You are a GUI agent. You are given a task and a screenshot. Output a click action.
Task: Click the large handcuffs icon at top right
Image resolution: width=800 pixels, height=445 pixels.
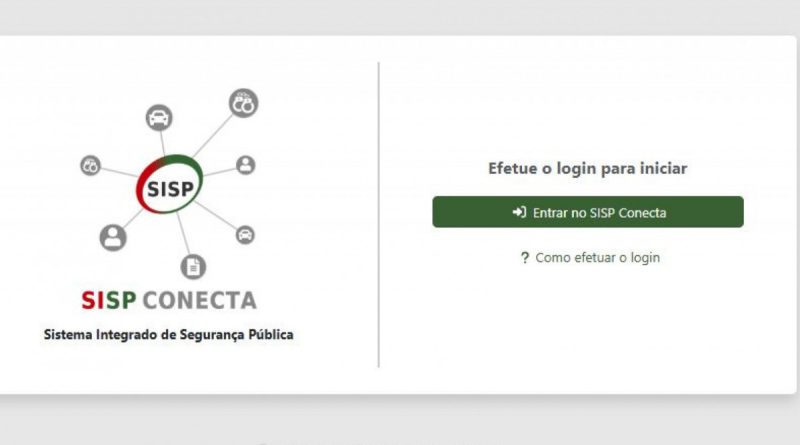pyautogui.click(x=244, y=102)
